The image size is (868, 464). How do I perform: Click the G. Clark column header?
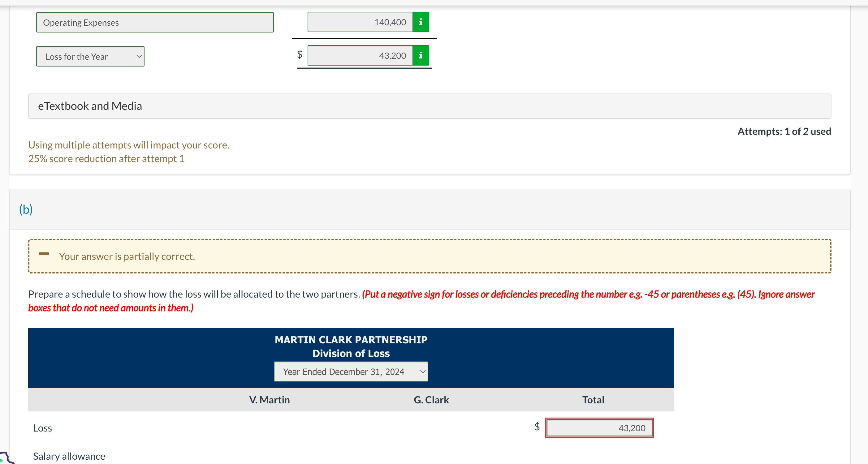tap(431, 400)
